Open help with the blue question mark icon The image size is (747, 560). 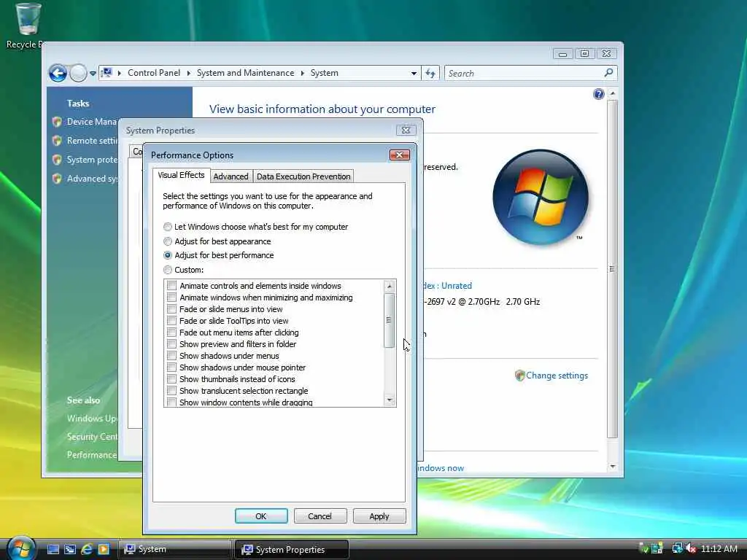coord(599,94)
